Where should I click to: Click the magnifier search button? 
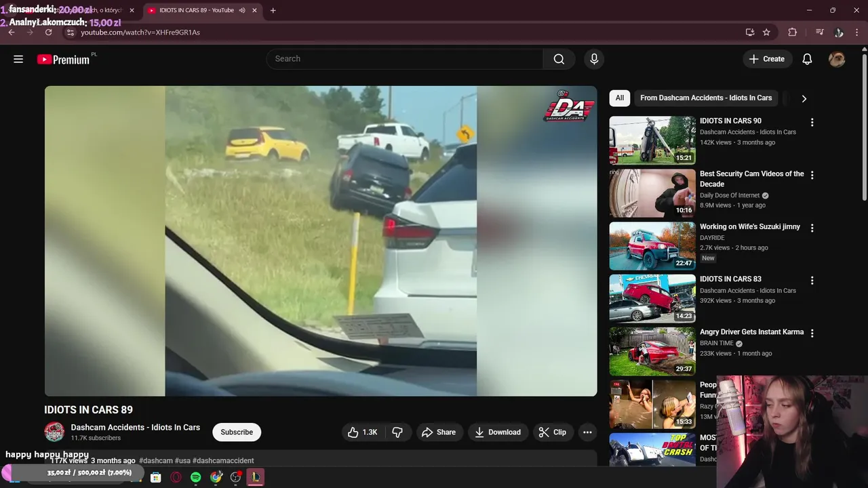(x=559, y=59)
